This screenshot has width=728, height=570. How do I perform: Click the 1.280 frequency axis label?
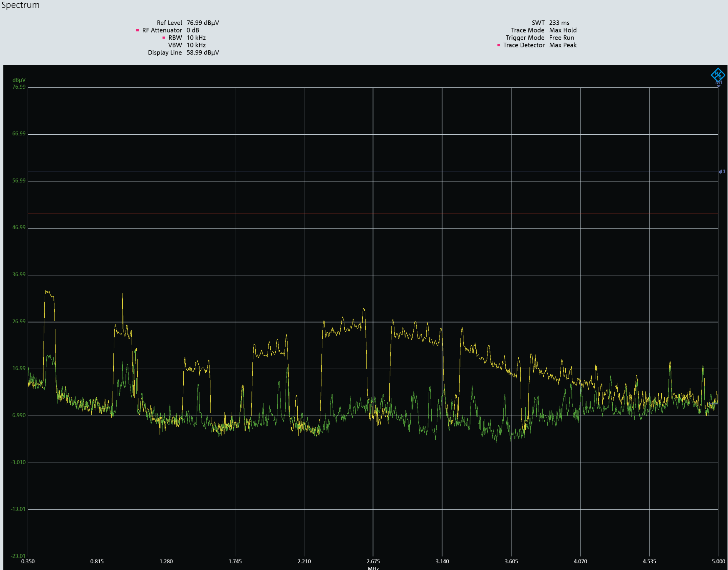tap(166, 562)
